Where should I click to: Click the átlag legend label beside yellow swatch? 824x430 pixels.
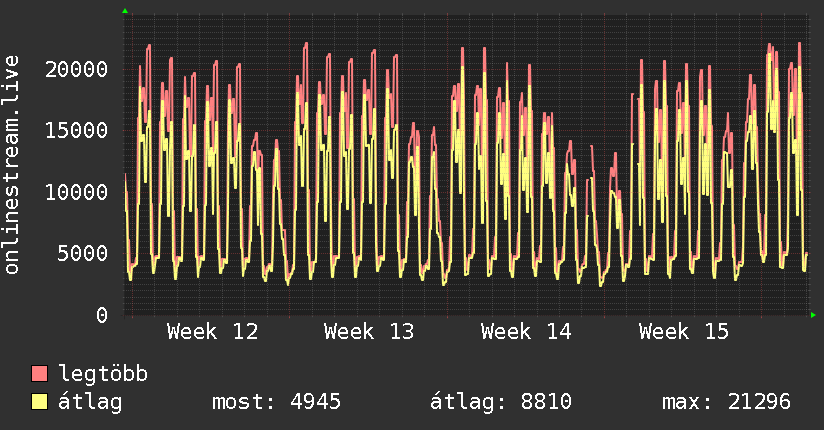[x=90, y=402]
